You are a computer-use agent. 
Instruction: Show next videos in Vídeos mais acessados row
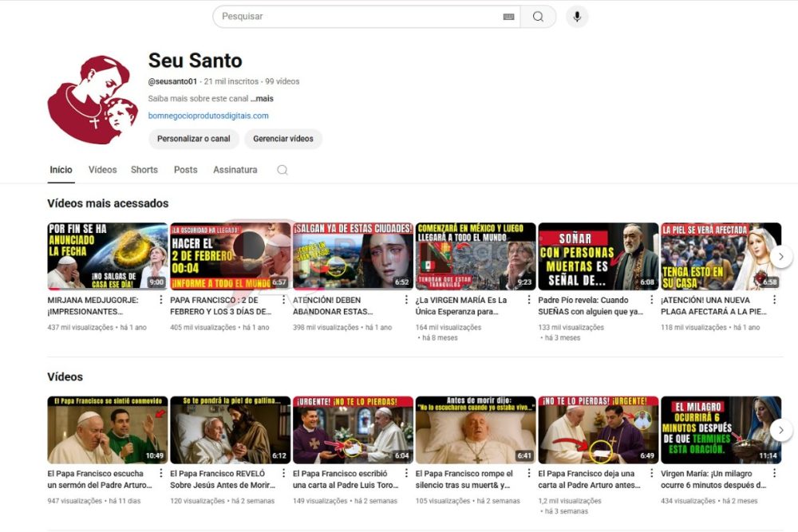[780, 256]
